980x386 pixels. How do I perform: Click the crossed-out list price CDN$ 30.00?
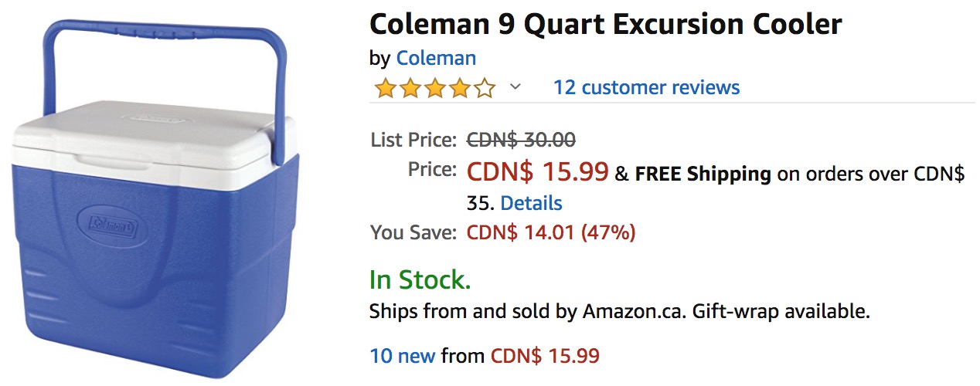pos(521,141)
